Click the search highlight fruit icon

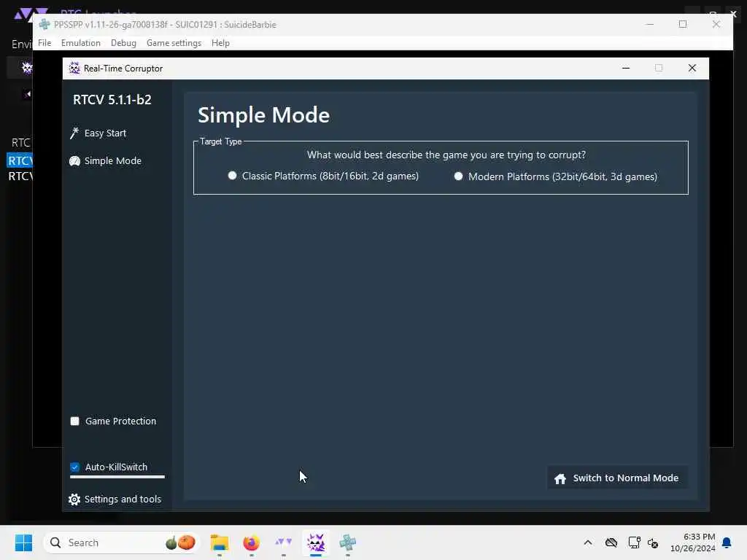181,542
